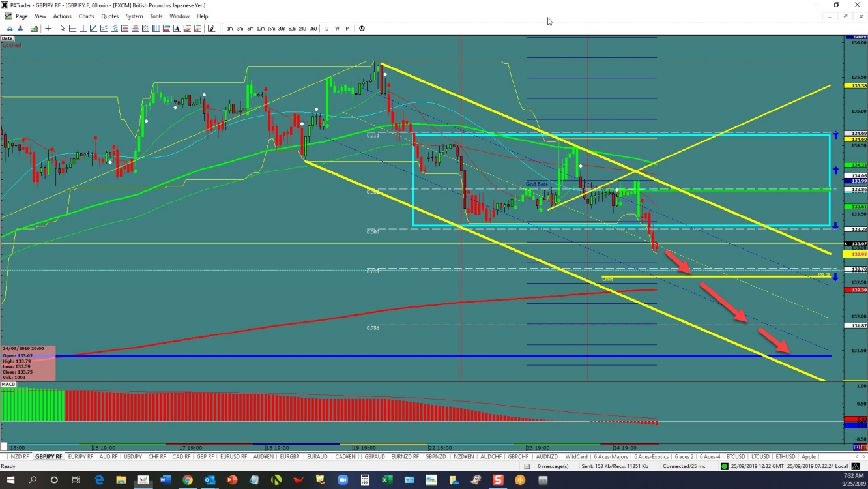Switch chart to 60m timeframe

[x=292, y=29]
